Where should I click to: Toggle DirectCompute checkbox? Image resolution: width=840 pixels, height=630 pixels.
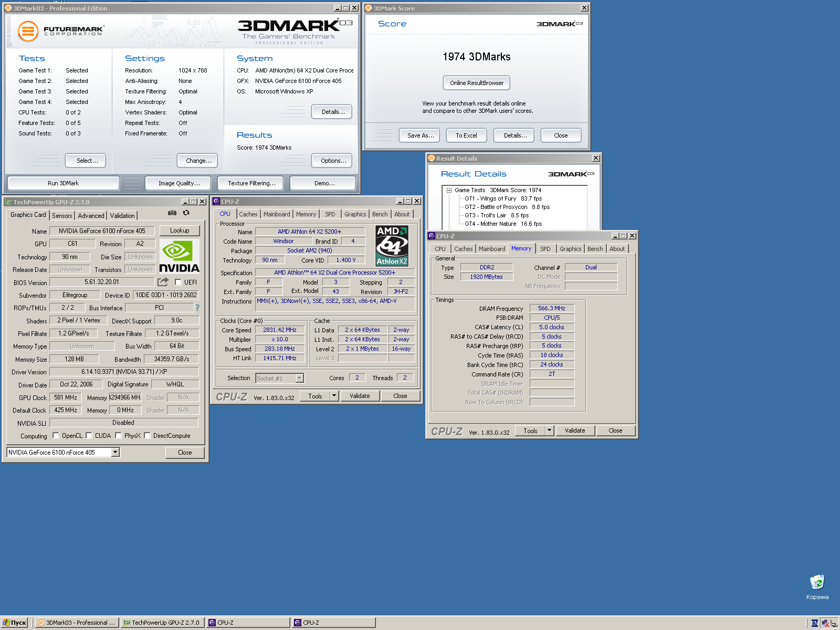[x=147, y=436]
